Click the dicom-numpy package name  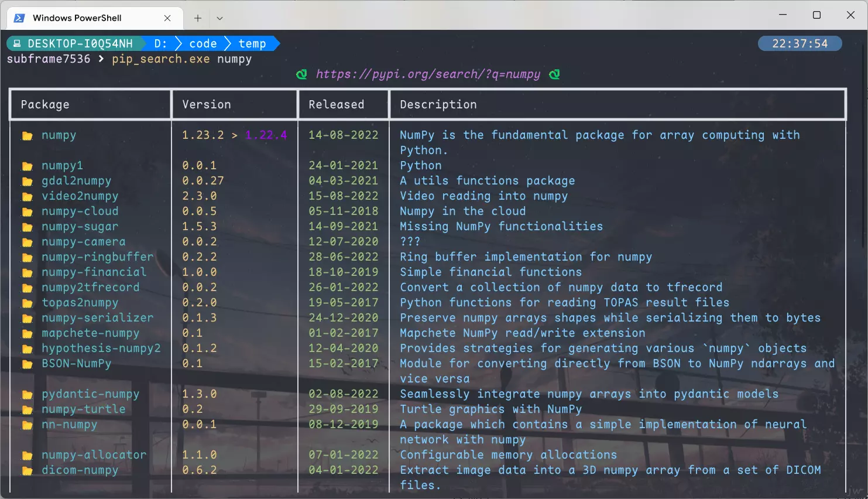pos(80,470)
